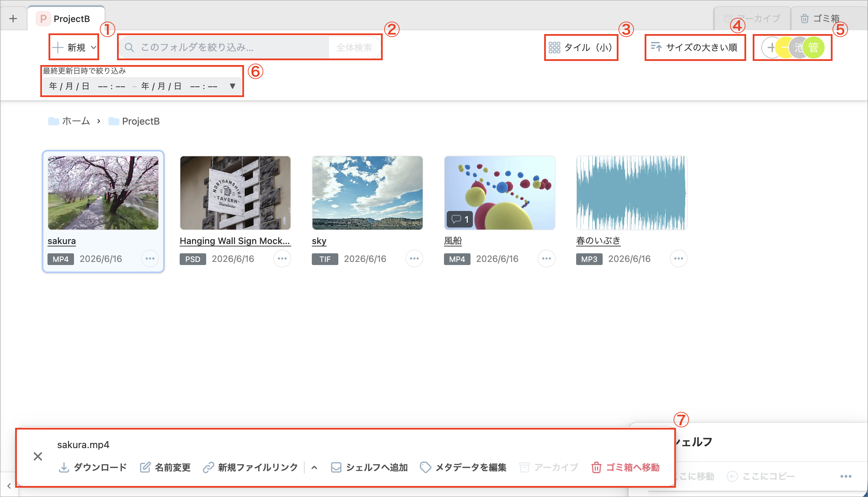Go to ホーム in the breadcrumb
Image resolution: width=868 pixels, height=497 pixels.
69,121
